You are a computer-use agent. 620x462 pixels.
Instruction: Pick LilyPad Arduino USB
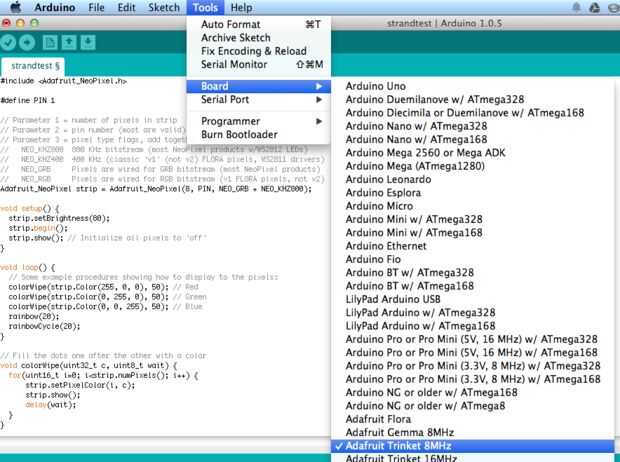point(473,299)
